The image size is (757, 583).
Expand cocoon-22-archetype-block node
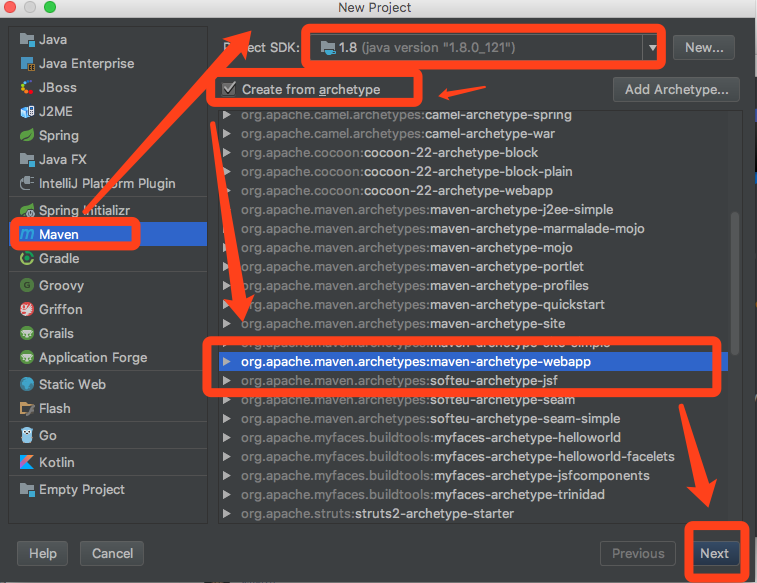pyautogui.click(x=226, y=153)
